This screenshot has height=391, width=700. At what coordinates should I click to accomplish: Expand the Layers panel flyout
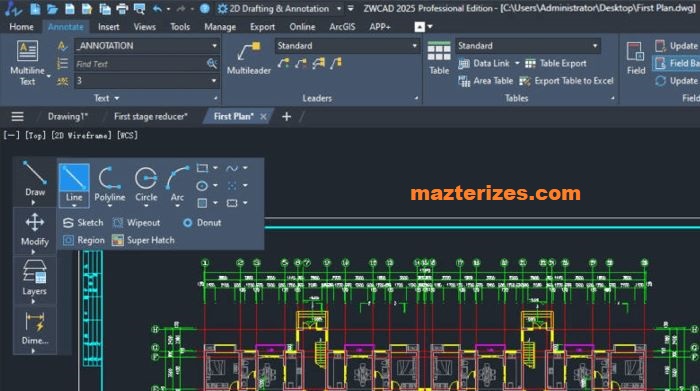tap(34, 302)
